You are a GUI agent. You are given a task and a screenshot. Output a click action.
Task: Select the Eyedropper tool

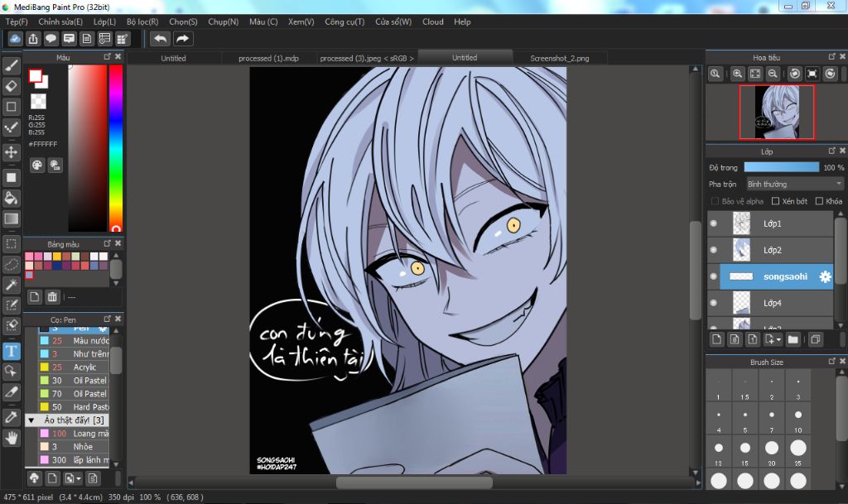[x=12, y=417]
